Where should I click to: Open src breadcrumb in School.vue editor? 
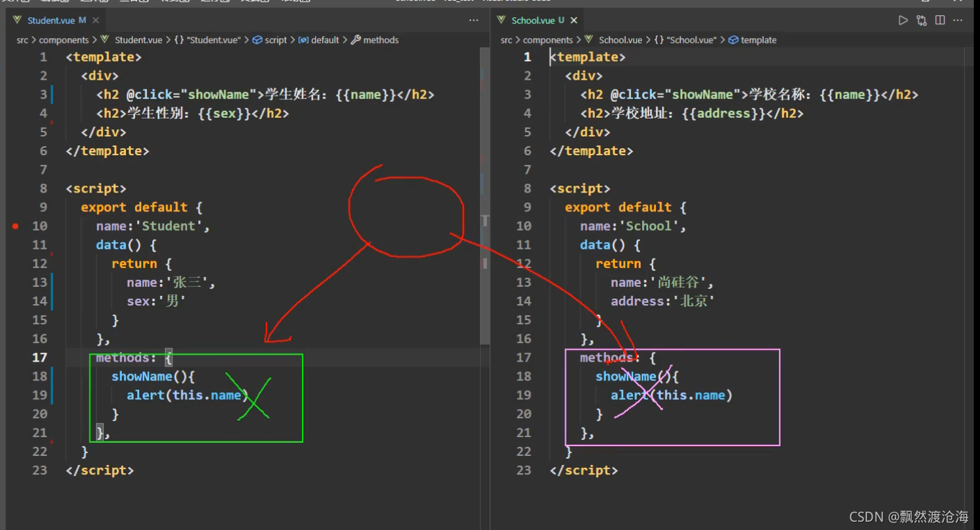pyautogui.click(x=506, y=40)
